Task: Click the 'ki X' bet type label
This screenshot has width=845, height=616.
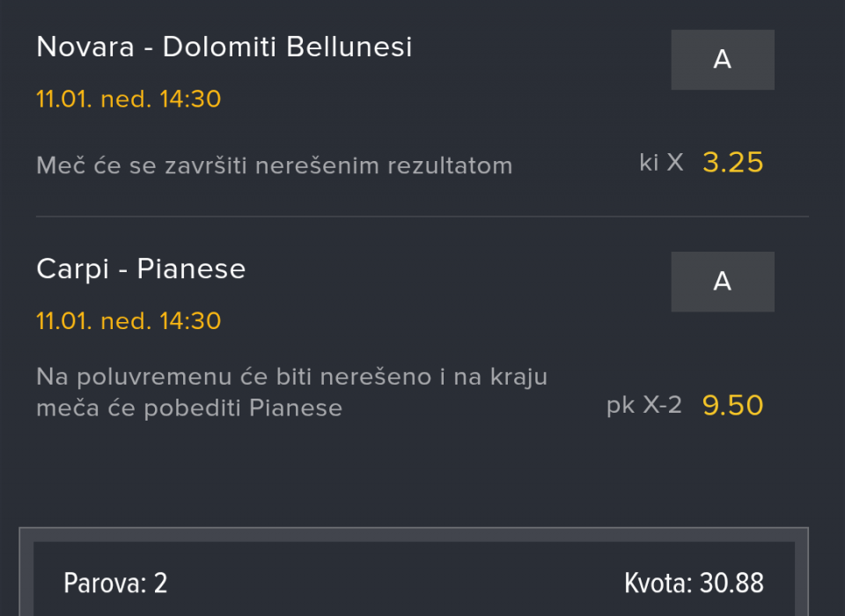Action: point(661,163)
